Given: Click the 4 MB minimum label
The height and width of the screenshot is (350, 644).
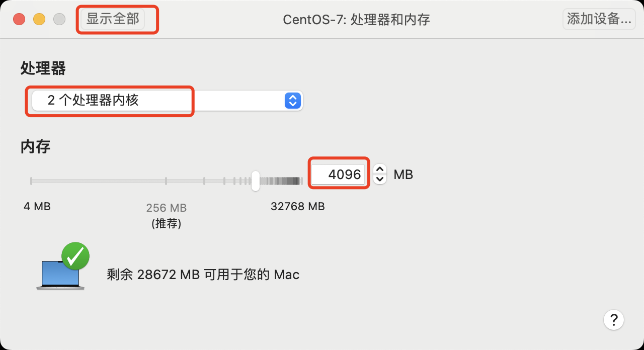Looking at the screenshot, I should click(37, 207).
